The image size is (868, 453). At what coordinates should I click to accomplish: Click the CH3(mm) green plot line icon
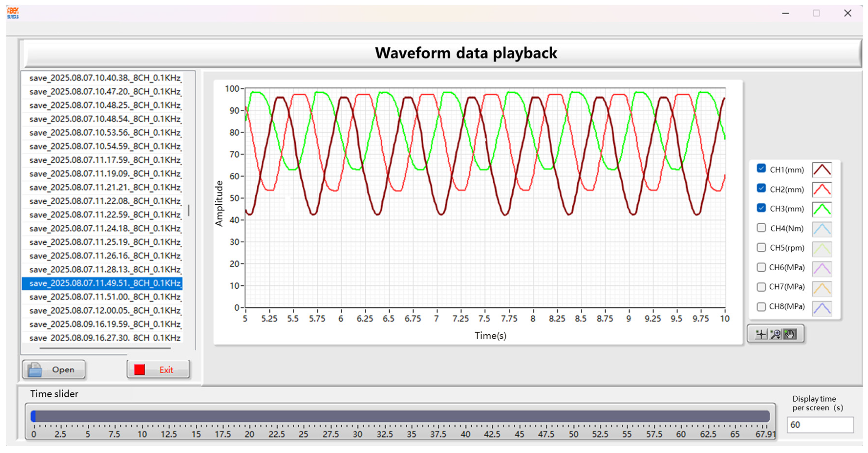822,209
